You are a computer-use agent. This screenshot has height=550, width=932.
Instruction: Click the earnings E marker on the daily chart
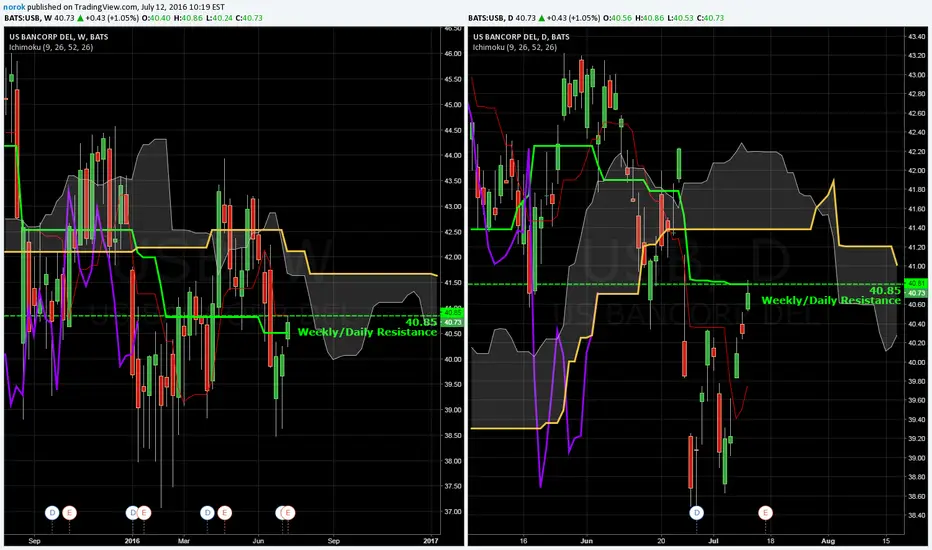(x=765, y=513)
